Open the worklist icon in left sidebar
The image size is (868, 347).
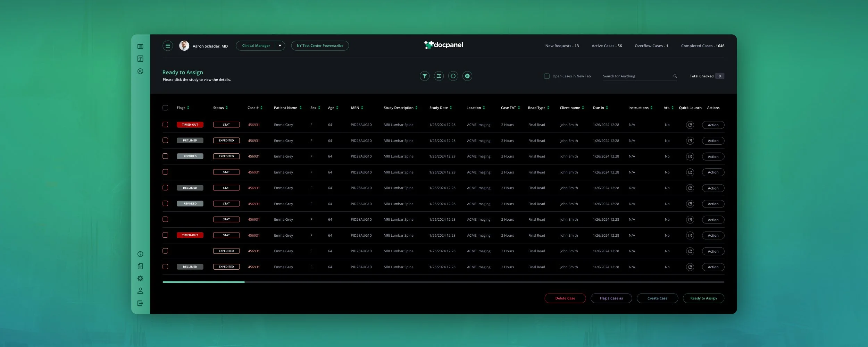(x=140, y=46)
